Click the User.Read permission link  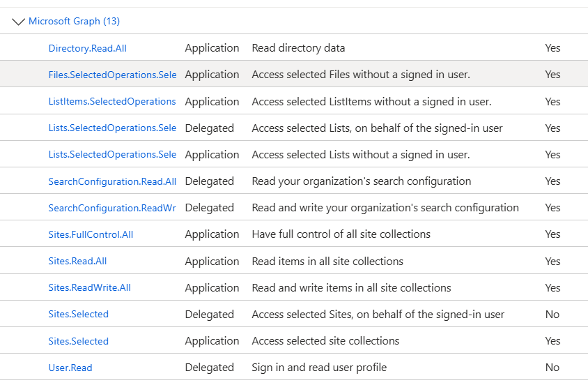[x=70, y=368]
